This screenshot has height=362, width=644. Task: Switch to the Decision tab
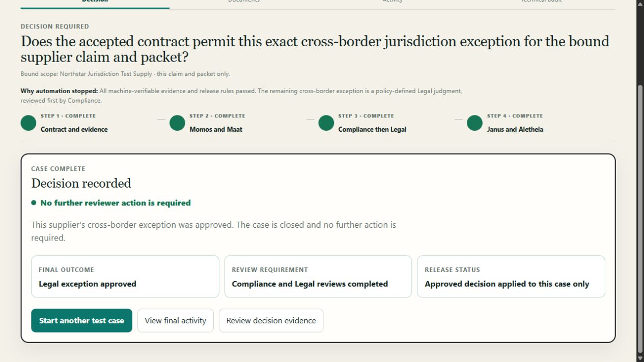point(95,2)
